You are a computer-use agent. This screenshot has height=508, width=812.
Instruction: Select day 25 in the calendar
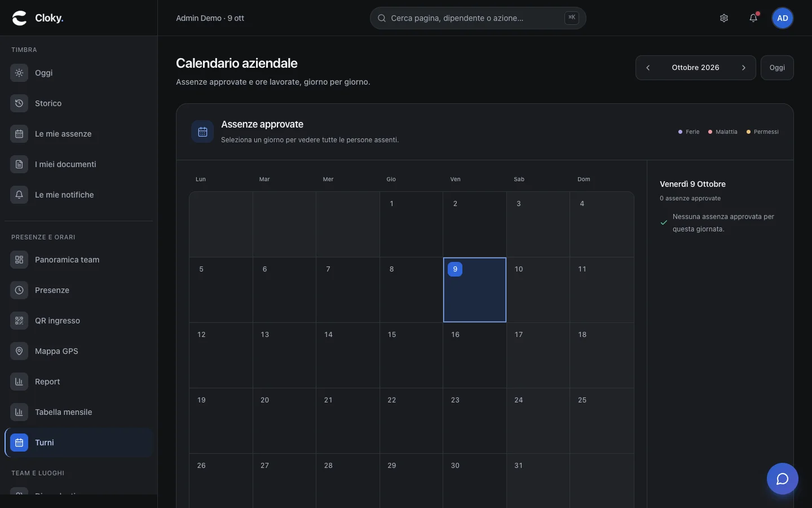pos(602,421)
